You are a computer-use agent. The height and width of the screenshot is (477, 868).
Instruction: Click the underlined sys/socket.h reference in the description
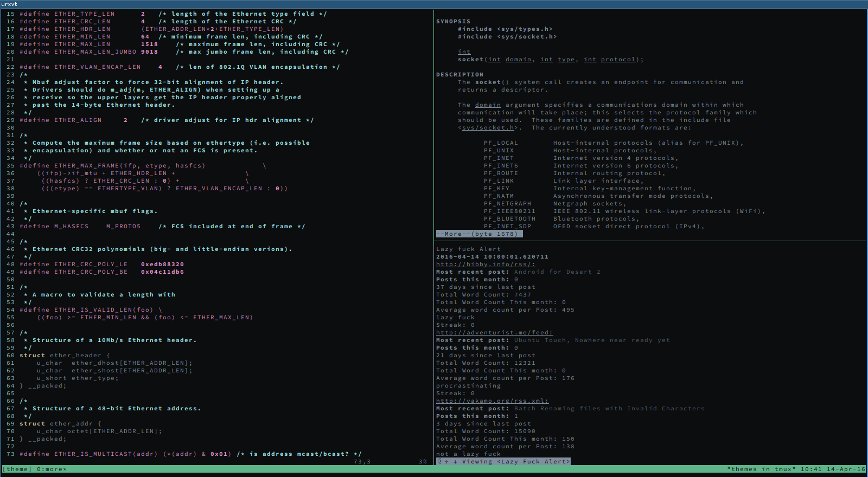488,128
